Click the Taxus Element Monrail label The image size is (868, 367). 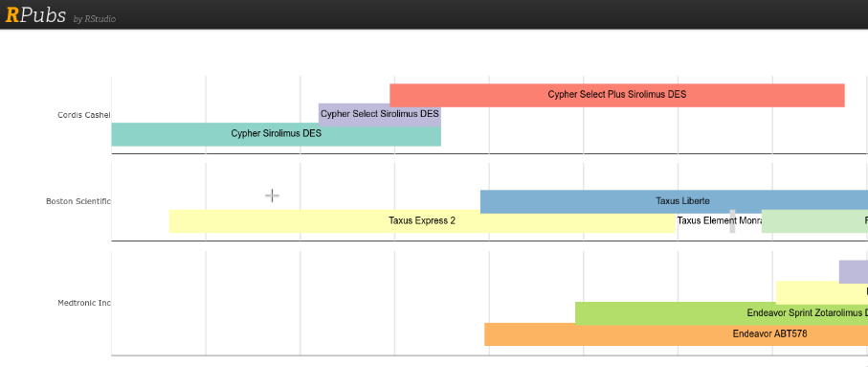[719, 220]
